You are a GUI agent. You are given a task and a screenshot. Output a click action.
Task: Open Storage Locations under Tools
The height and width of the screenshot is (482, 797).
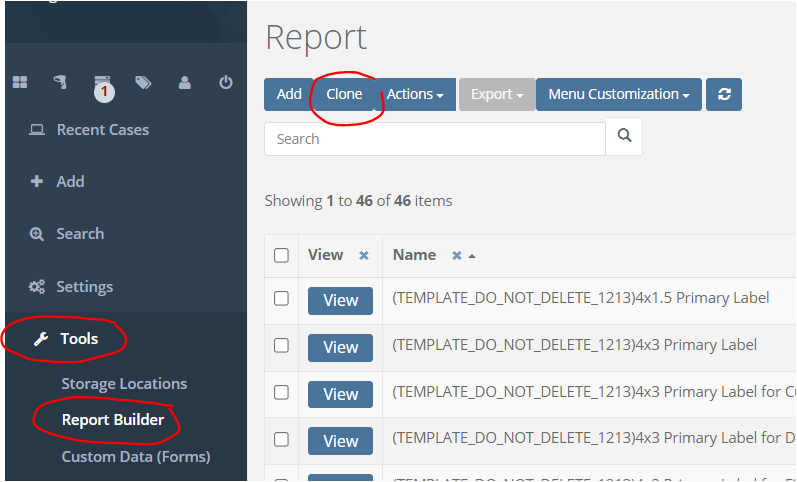[124, 384]
